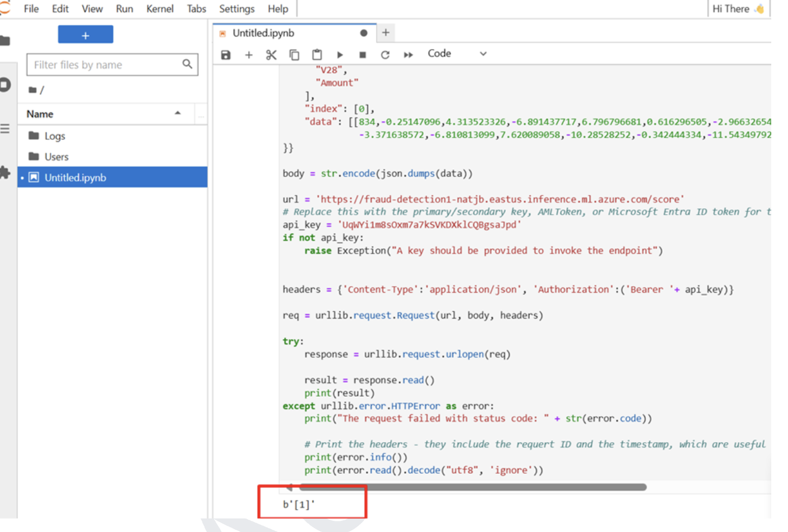
Task: Select Untitled.ipynb in the file browser
Action: coord(112,177)
